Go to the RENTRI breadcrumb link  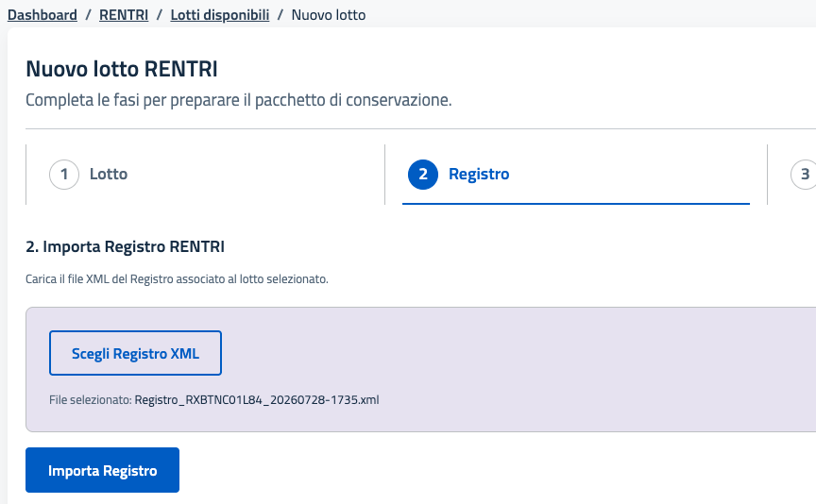[x=124, y=14]
